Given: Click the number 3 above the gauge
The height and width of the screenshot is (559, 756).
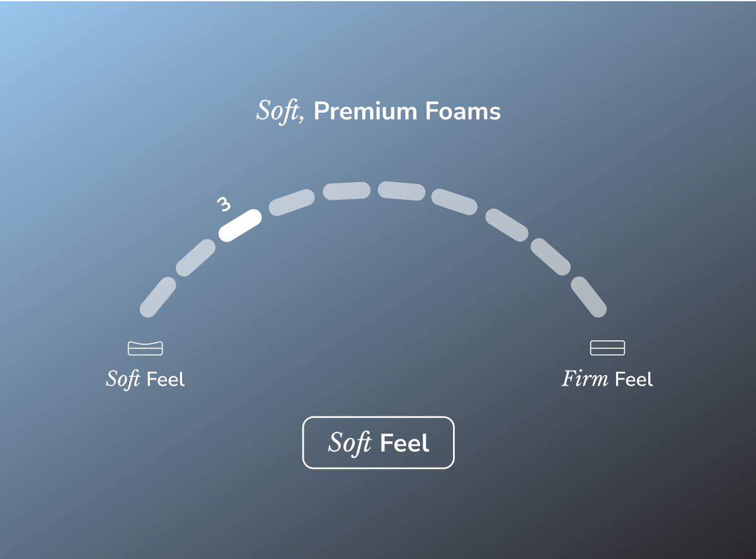Looking at the screenshot, I should [x=224, y=204].
